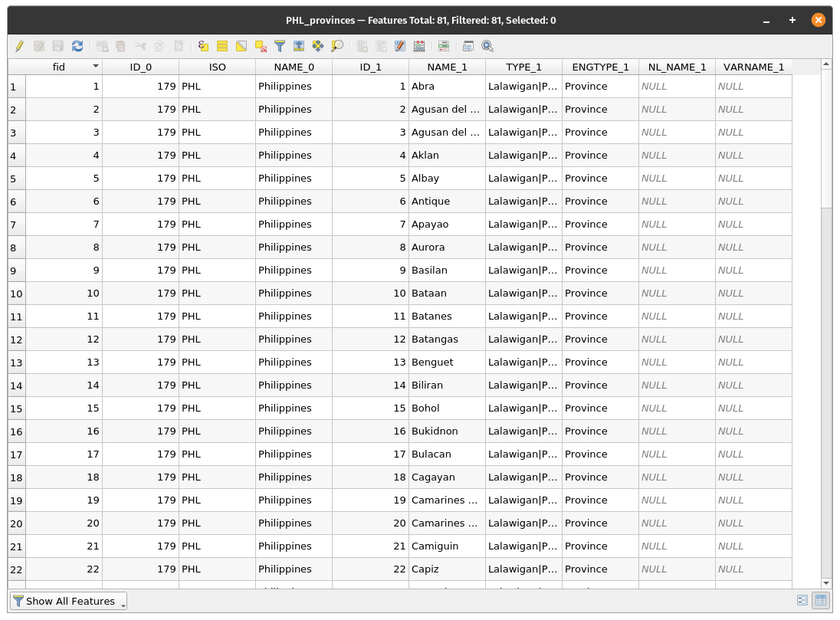This screenshot has width=840, height=620.
Task: Click the Bohol cell in NAME_1
Action: (x=446, y=408)
